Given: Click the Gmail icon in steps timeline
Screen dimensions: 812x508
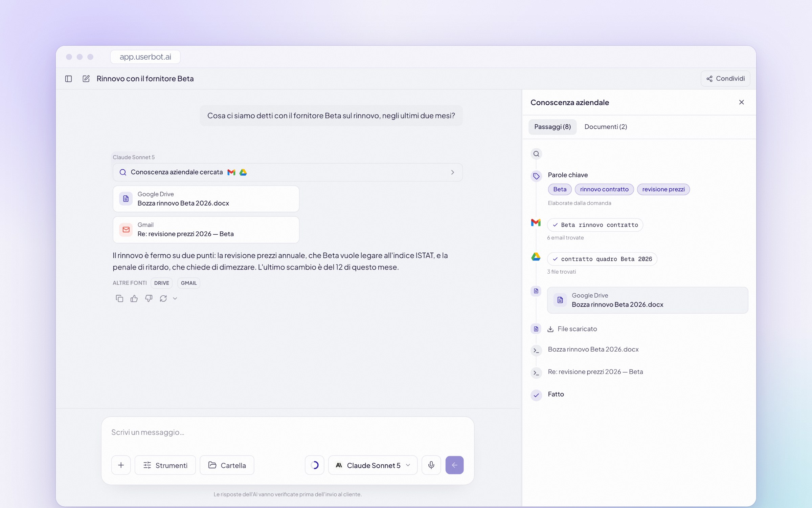Looking at the screenshot, I should click(x=536, y=223).
